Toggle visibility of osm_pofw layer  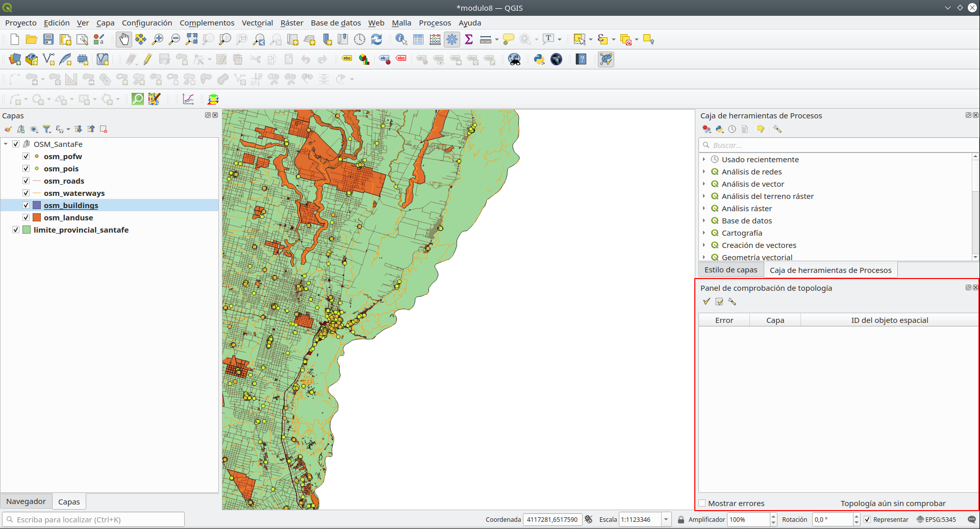tap(26, 156)
